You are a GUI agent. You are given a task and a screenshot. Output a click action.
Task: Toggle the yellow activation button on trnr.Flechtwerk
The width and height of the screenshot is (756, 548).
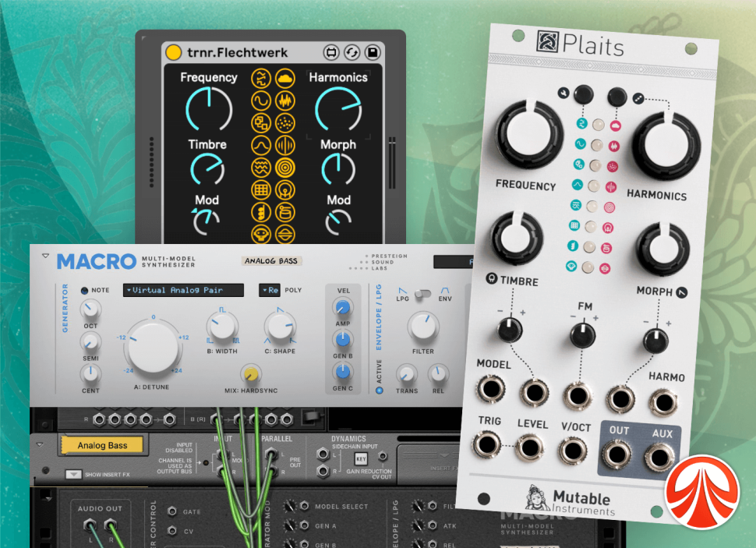pos(173,52)
